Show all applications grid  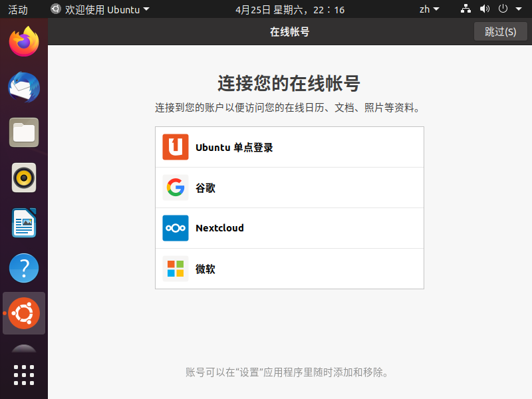tap(24, 375)
